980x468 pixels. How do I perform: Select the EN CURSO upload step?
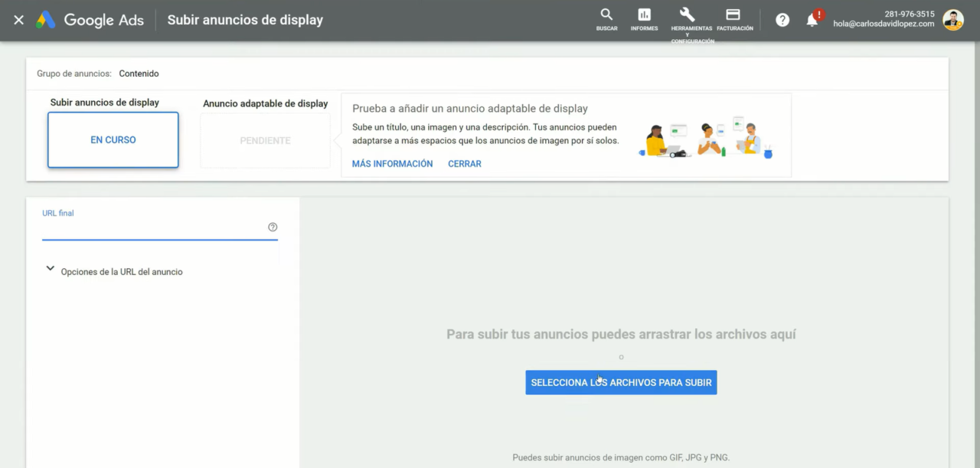pyautogui.click(x=113, y=139)
